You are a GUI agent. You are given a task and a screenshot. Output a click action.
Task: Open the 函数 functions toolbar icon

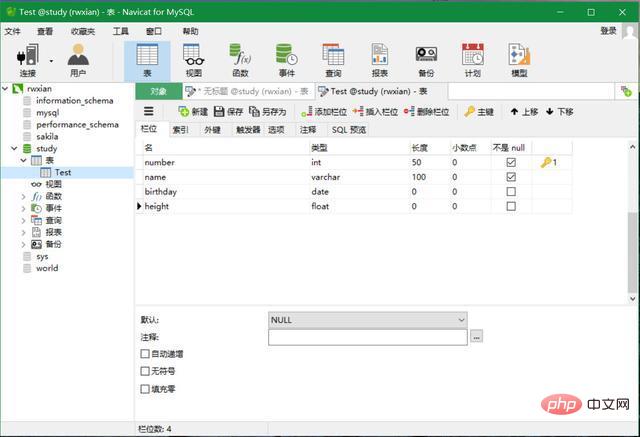coord(240,60)
